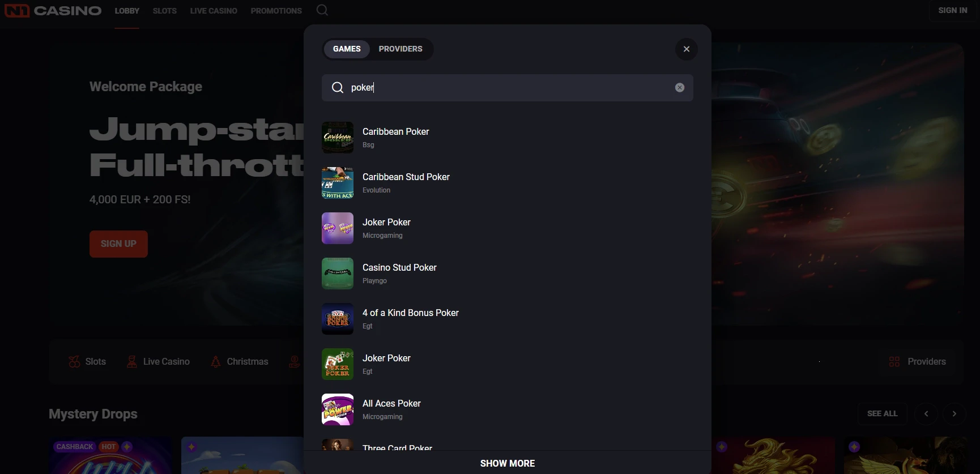
Task: Open Casino Stud Poker thumbnail
Action: click(338, 274)
